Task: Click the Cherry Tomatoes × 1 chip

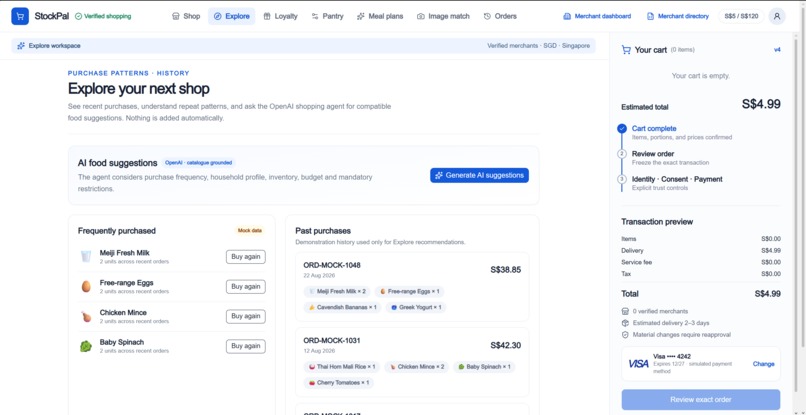Action: click(339, 383)
